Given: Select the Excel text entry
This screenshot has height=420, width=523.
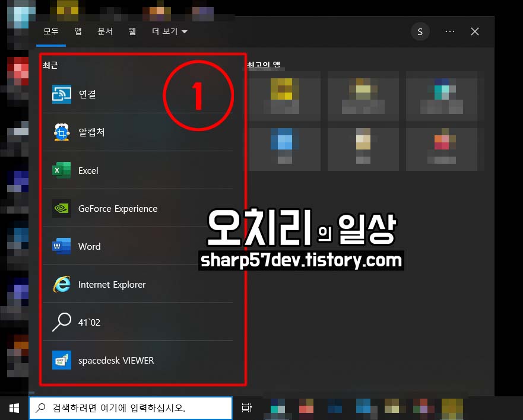Looking at the screenshot, I should 88,171.
